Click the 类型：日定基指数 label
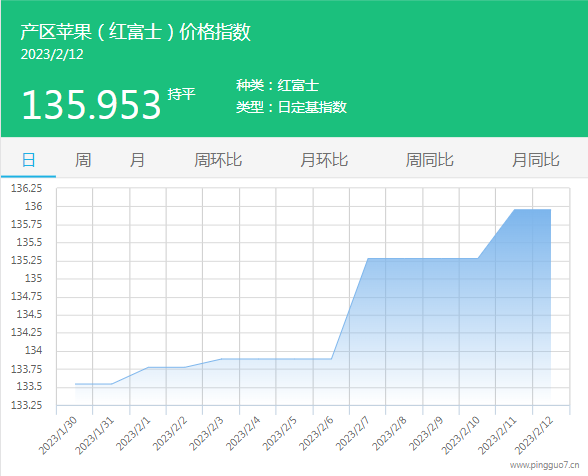Image resolution: width=588 pixels, height=476 pixels. click(291, 107)
